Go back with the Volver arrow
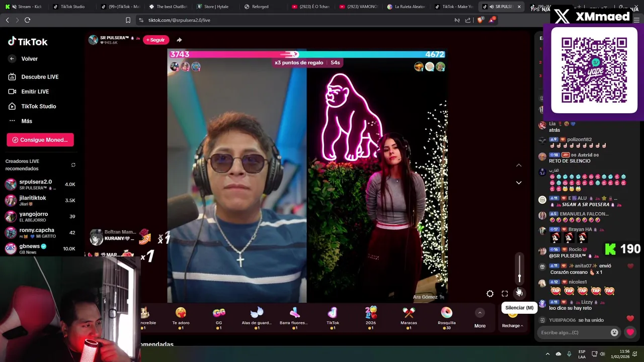 click(12, 59)
